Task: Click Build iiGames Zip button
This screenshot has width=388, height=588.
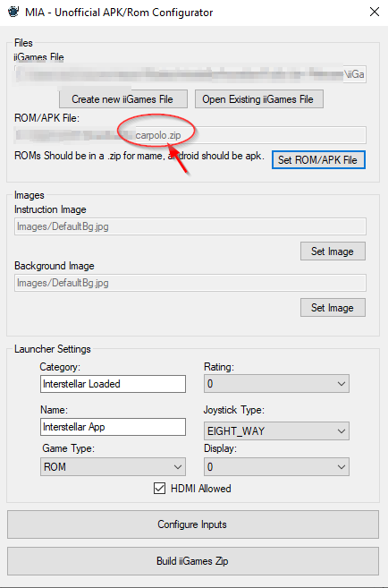Action: [x=193, y=561]
